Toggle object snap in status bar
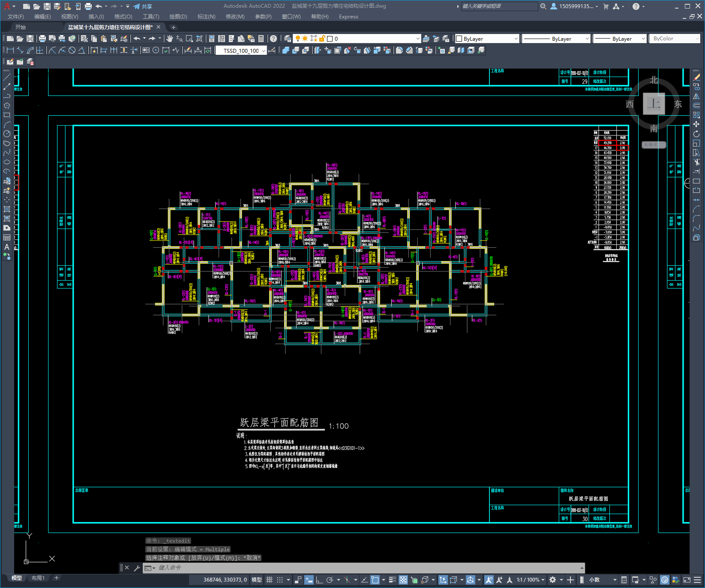The image size is (705, 588). (x=375, y=580)
